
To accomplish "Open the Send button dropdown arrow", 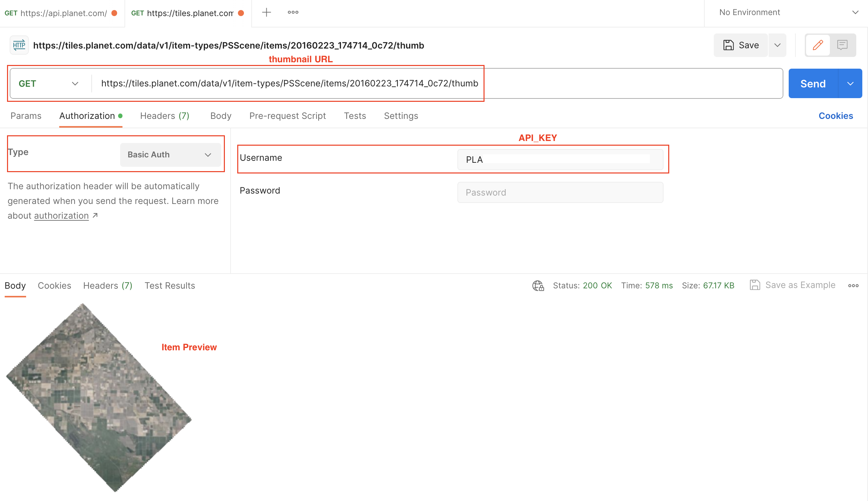I will pyautogui.click(x=851, y=83).
